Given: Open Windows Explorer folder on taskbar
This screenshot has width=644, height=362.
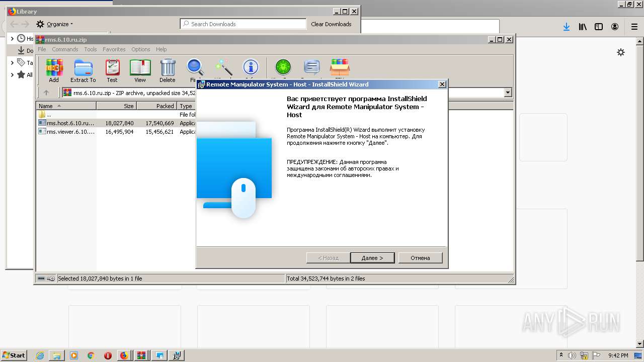Looking at the screenshot, I should (x=57, y=355).
